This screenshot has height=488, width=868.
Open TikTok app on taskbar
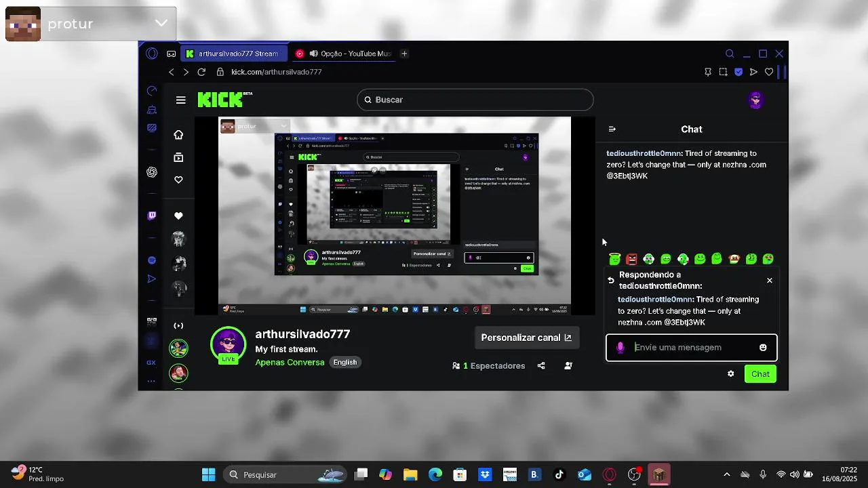[559, 474]
